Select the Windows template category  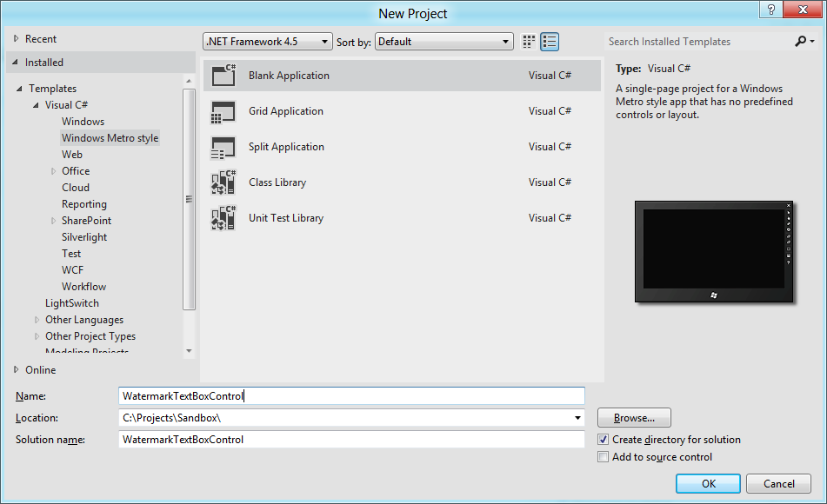83,122
